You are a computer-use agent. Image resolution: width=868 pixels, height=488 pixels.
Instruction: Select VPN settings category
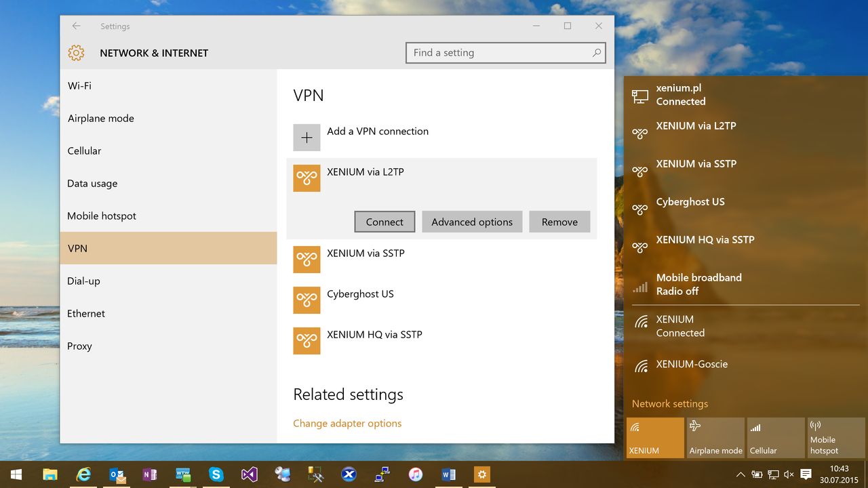pos(168,248)
